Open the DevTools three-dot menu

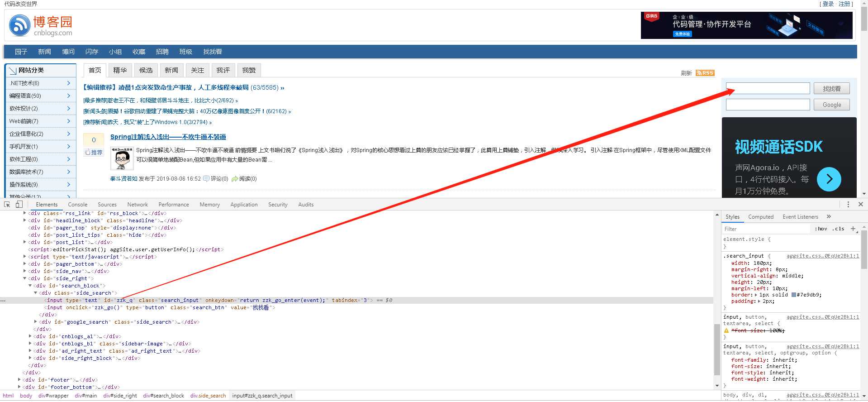848,205
